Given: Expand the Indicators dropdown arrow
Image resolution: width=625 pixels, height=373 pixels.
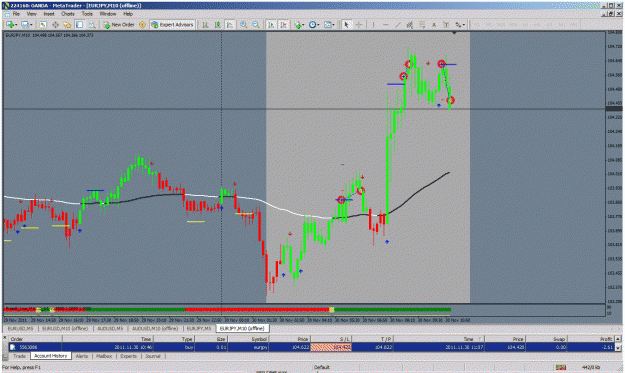Looking at the screenshot, I should 304,25.
